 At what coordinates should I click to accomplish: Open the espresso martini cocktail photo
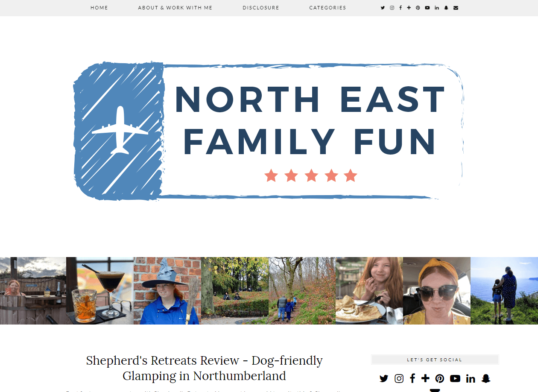click(100, 291)
